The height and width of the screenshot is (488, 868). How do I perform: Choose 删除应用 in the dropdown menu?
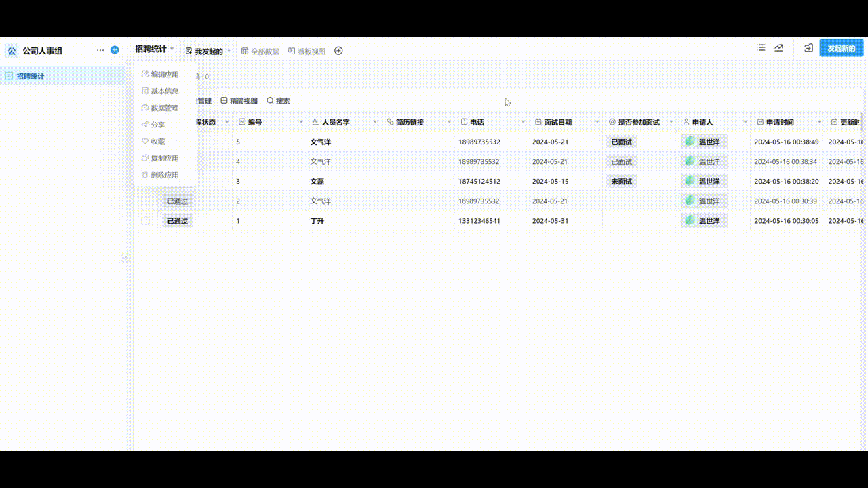pos(164,175)
